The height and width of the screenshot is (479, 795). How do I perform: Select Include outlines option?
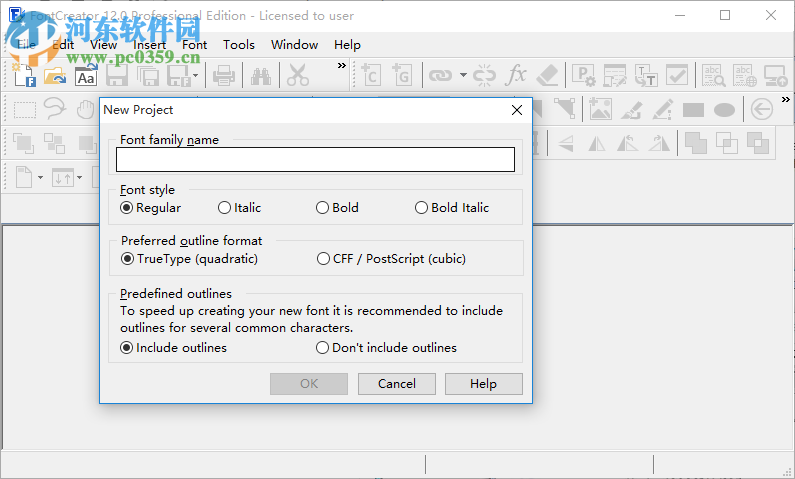(173, 348)
